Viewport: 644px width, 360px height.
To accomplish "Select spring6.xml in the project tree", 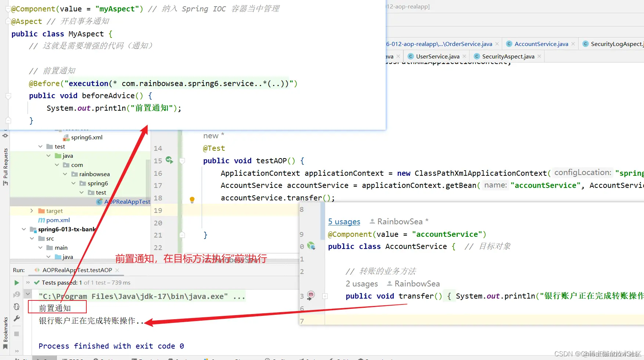I will [87, 138].
